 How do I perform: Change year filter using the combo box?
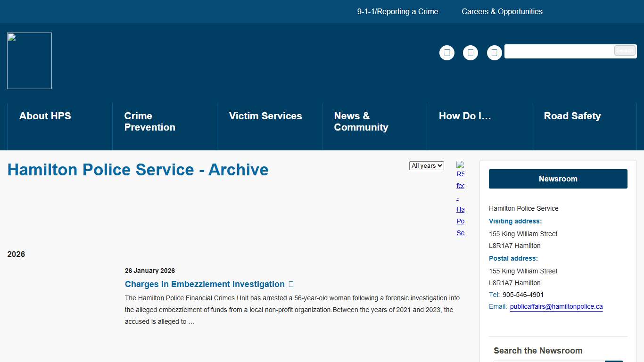click(426, 165)
